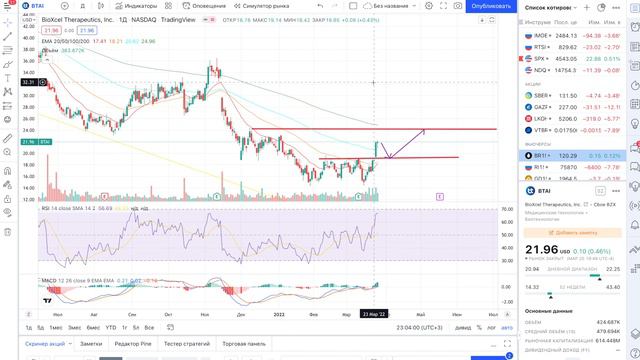Image resolution: width=640 pixels, height=360 pixels.
Task: Take a chart snapshot with camera icon
Action: click(458, 6)
